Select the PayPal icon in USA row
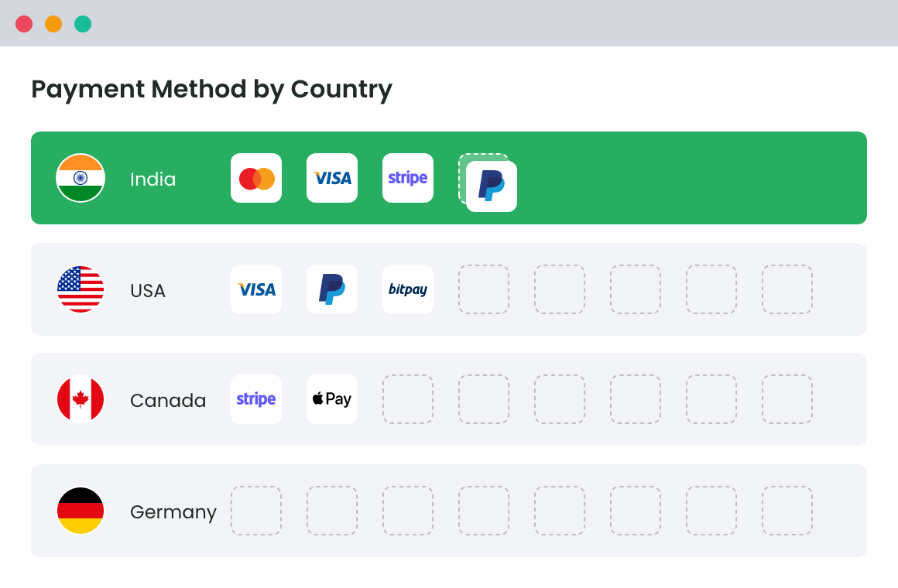This screenshot has height=588, width=898. click(332, 289)
